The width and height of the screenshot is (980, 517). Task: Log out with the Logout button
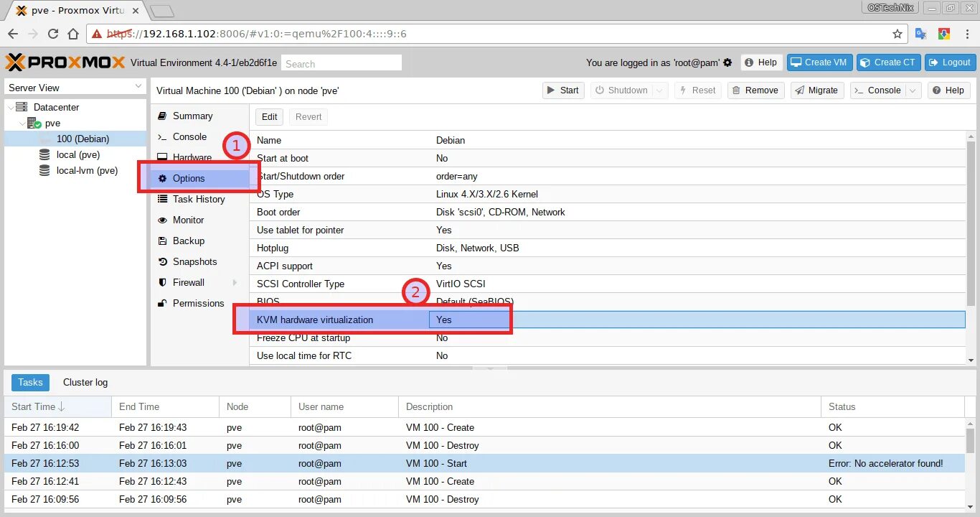(950, 62)
